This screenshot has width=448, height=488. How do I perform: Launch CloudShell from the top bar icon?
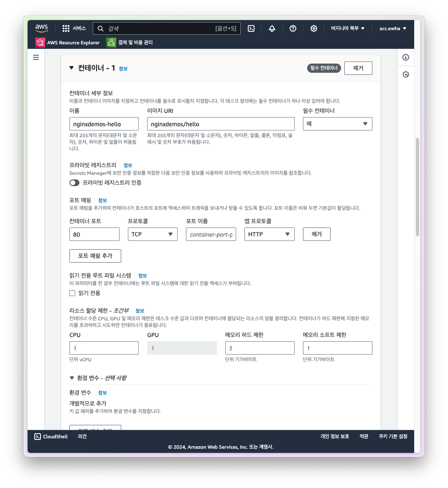click(x=251, y=28)
